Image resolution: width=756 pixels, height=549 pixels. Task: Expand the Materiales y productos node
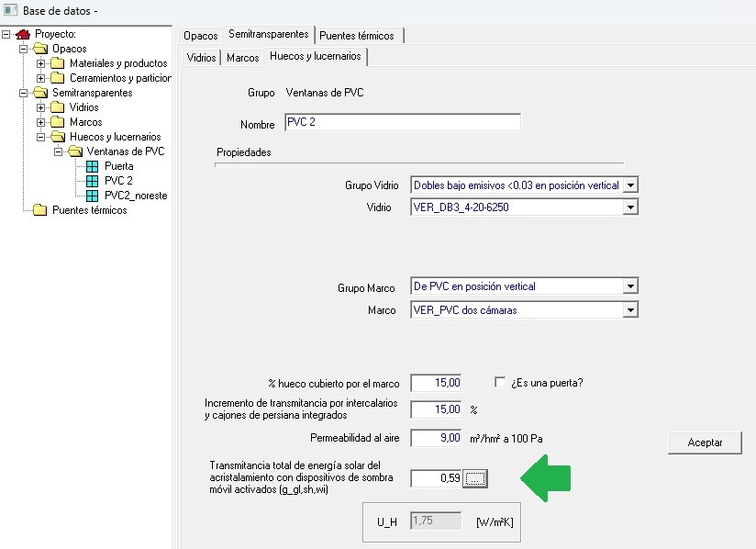(40, 63)
